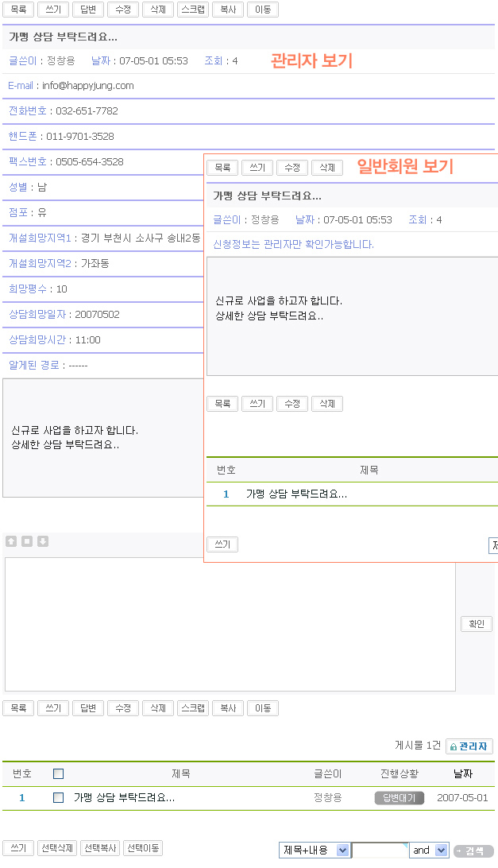
Task: Click 스크랩 in the top toolbar
Action: [x=193, y=10]
